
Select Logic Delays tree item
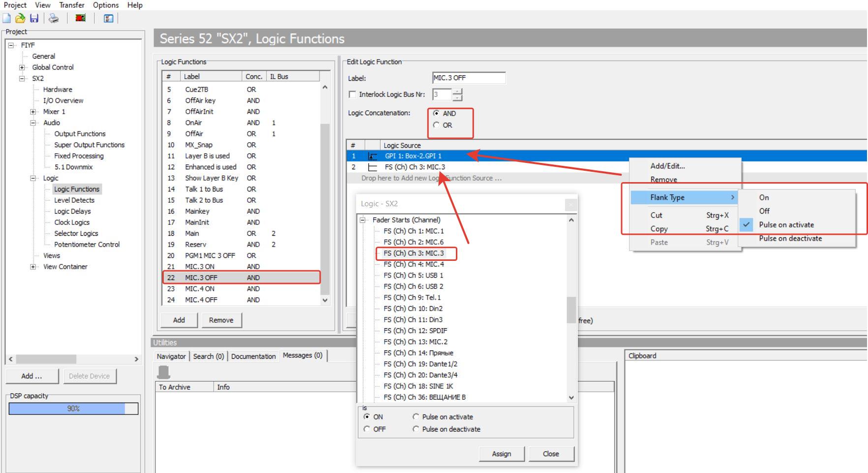(72, 211)
